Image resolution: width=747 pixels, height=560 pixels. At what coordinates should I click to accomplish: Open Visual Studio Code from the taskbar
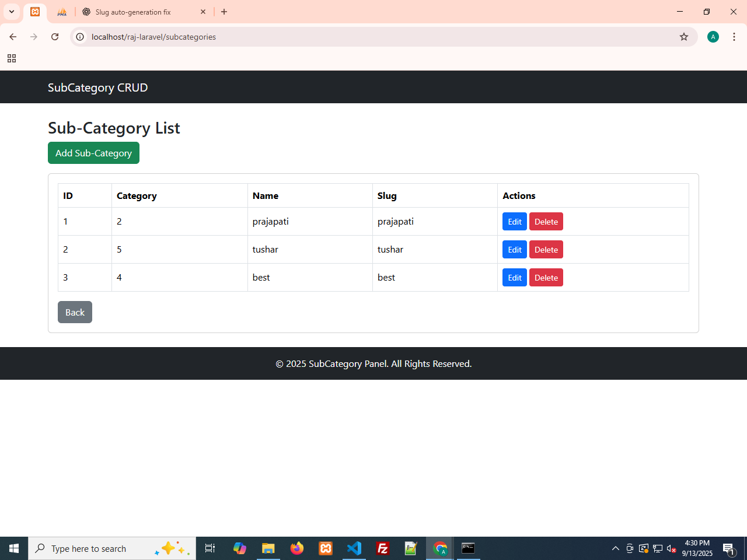(354, 548)
